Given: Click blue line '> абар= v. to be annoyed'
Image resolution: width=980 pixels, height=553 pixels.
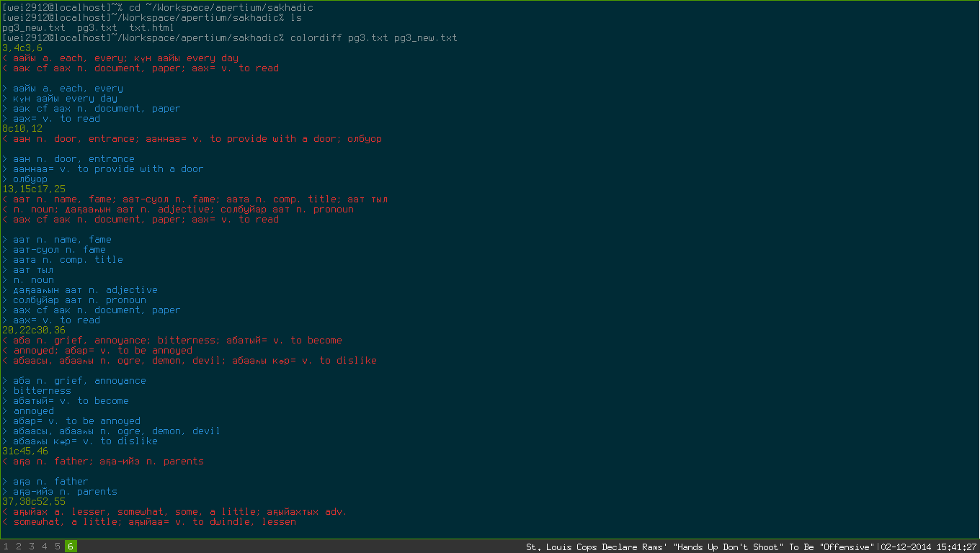Looking at the screenshot, I should click(x=71, y=421).
